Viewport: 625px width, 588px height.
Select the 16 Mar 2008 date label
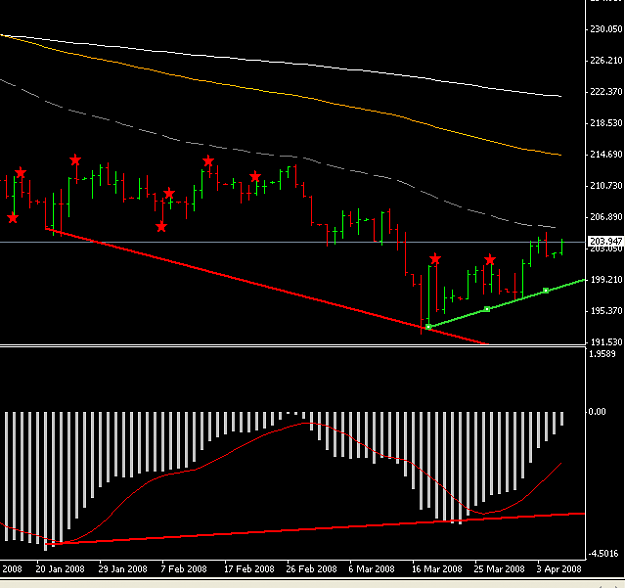point(437,569)
